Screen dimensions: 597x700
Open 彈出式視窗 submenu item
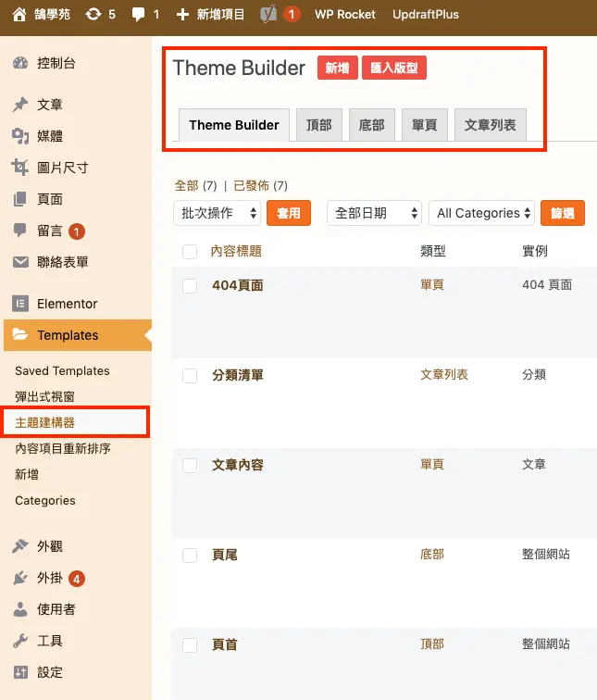click(44, 396)
